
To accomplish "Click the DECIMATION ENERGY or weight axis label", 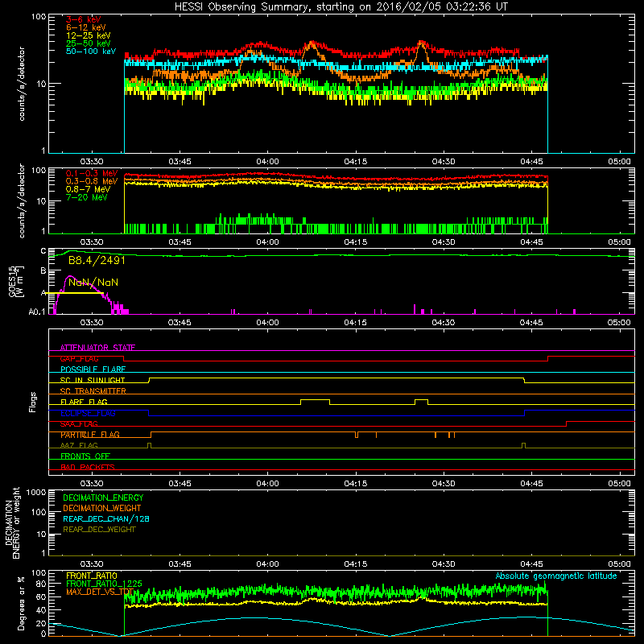I will [12, 522].
